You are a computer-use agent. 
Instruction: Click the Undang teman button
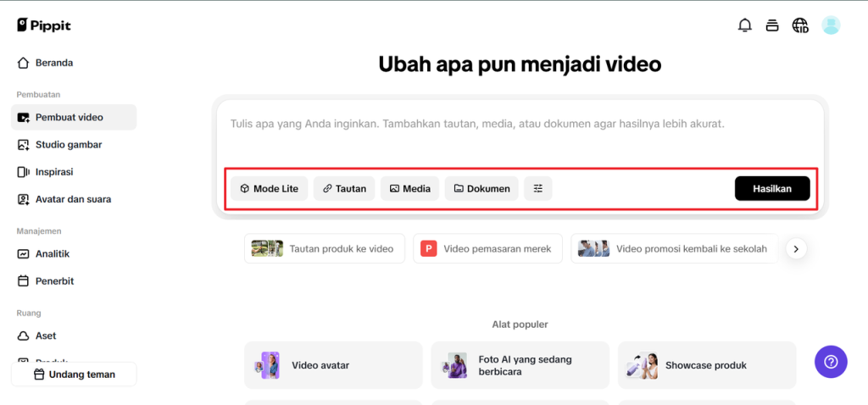[74, 374]
